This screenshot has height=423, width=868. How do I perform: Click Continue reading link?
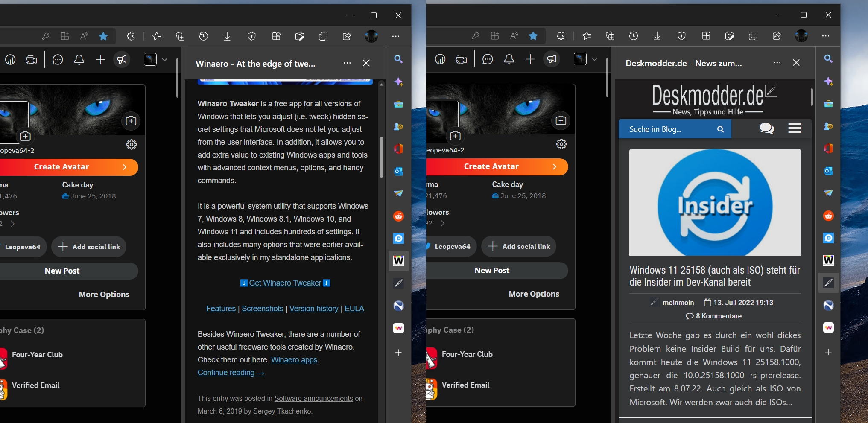(231, 373)
